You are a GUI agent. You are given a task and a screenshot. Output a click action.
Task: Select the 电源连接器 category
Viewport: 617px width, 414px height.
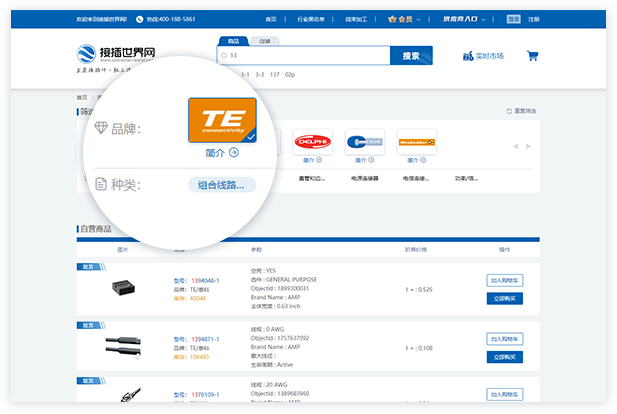click(x=364, y=178)
